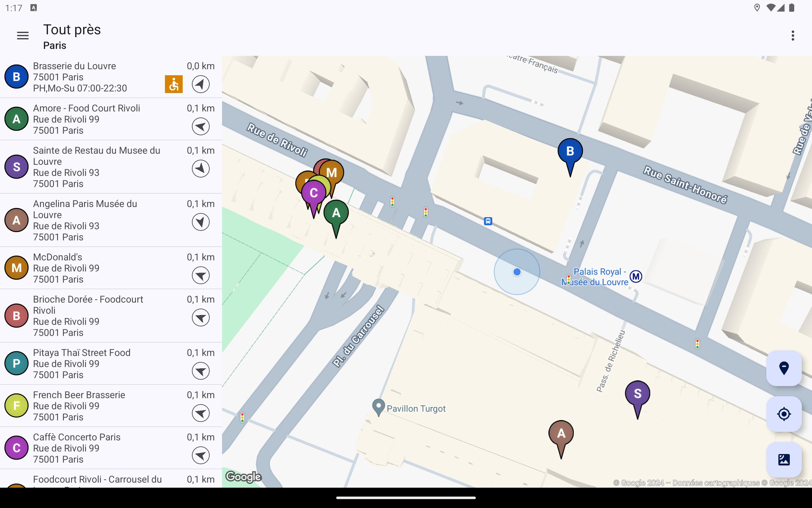Click the brown A map pin
Viewport: 812px width, 508px height.
pyautogui.click(x=561, y=433)
